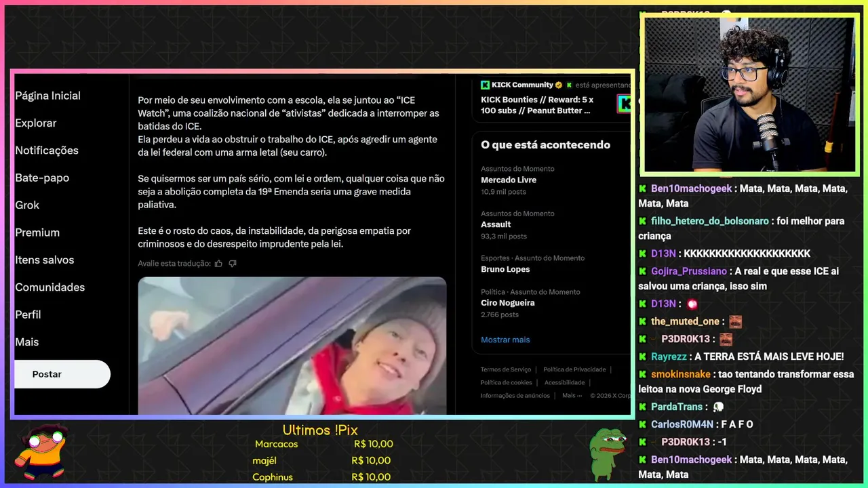868x488 pixels.
Task: Click the streamer's webcam feed
Action: [x=749, y=94]
